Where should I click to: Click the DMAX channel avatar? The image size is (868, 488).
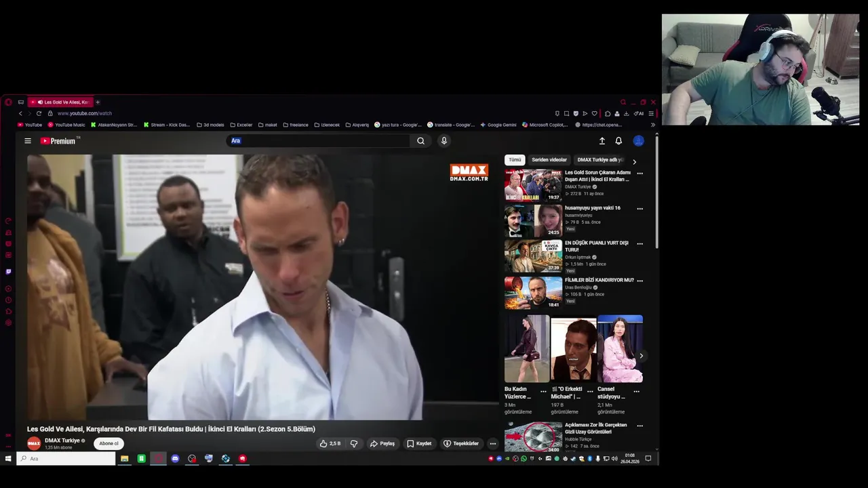click(x=34, y=444)
